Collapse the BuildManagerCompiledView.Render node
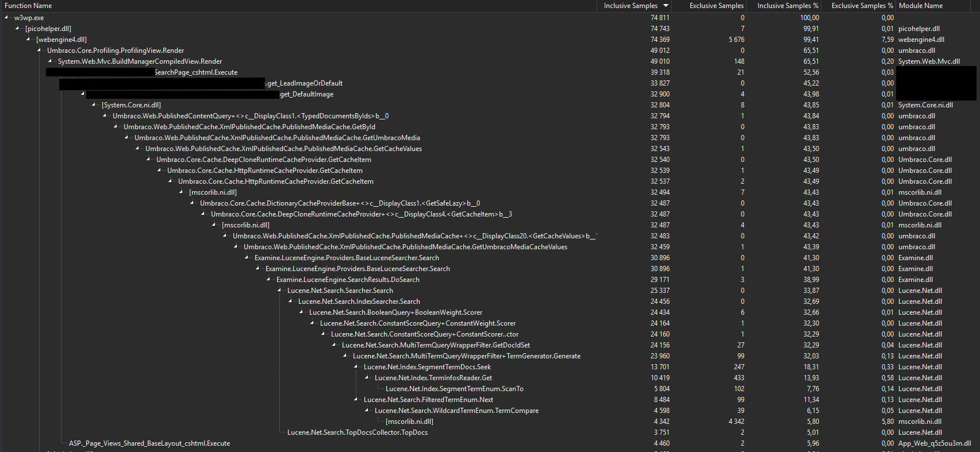The width and height of the screenshot is (980, 452). pos(51,61)
